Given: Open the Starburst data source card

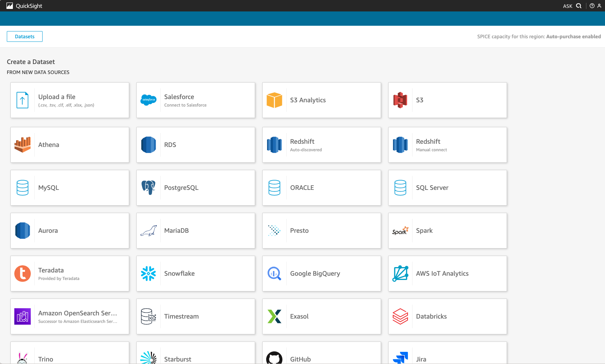Looking at the screenshot, I should 196,353.
